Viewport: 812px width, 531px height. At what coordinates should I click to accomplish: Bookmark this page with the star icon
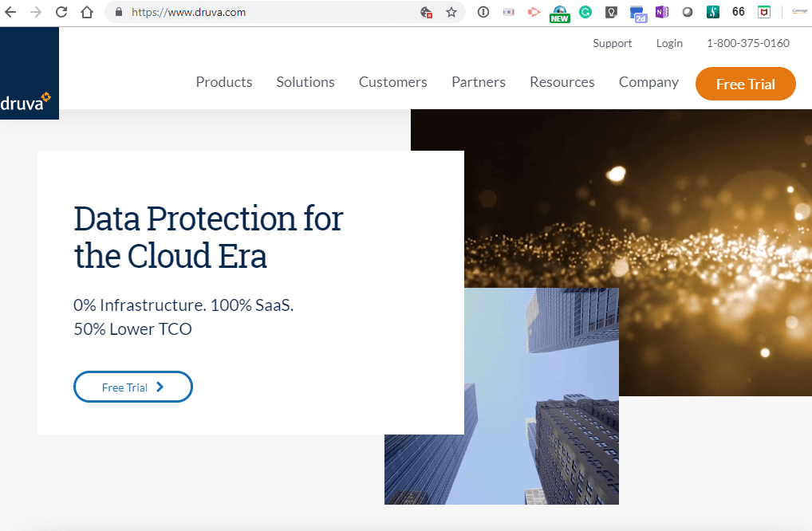[x=451, y=12]
